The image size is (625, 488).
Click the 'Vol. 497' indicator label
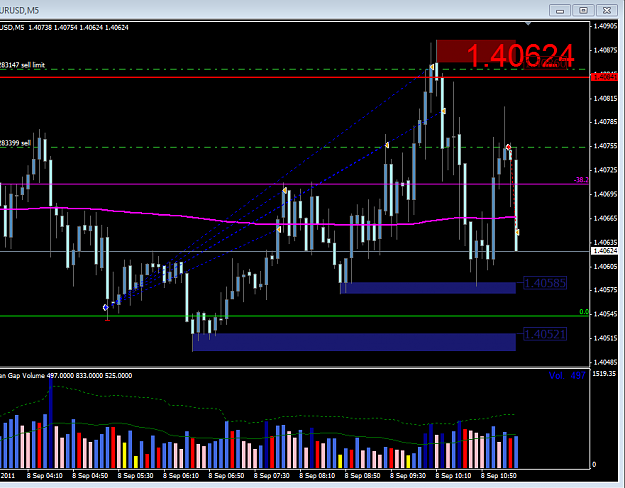(x=567, y=376)
